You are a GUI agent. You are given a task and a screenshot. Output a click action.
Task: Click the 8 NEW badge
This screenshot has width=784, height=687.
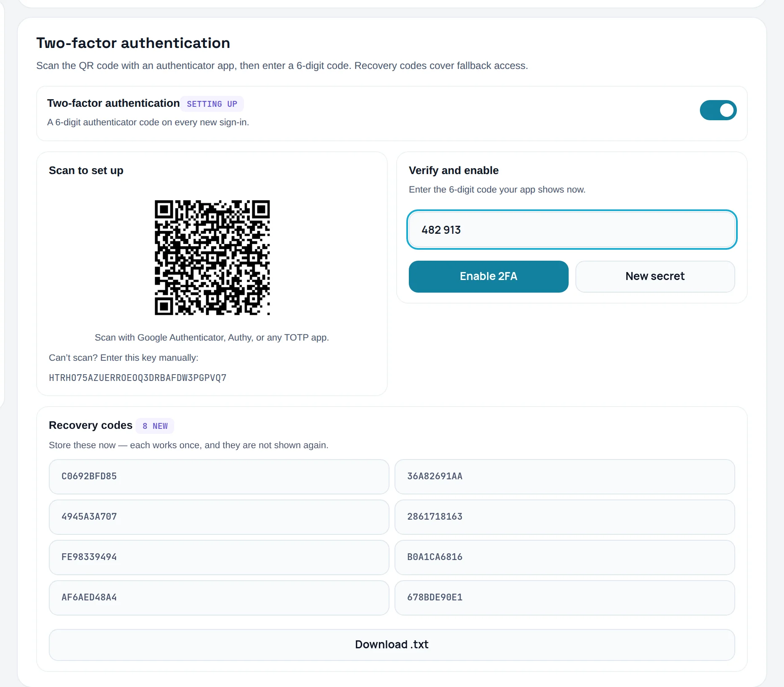pos(155,426)
